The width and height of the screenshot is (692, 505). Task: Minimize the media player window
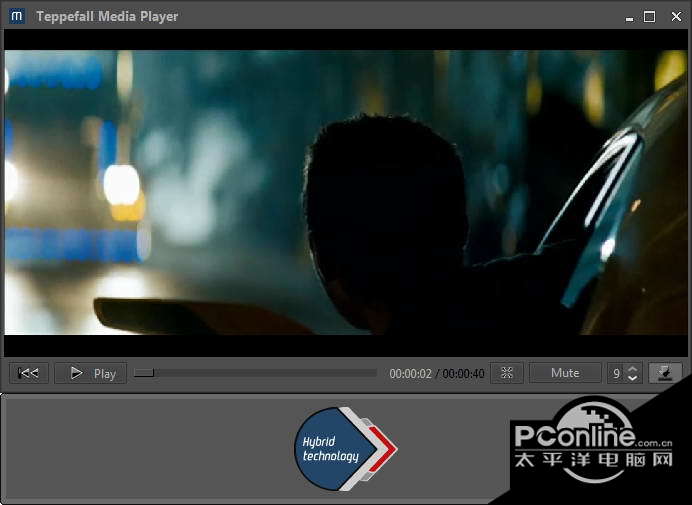tap(627, 17)
